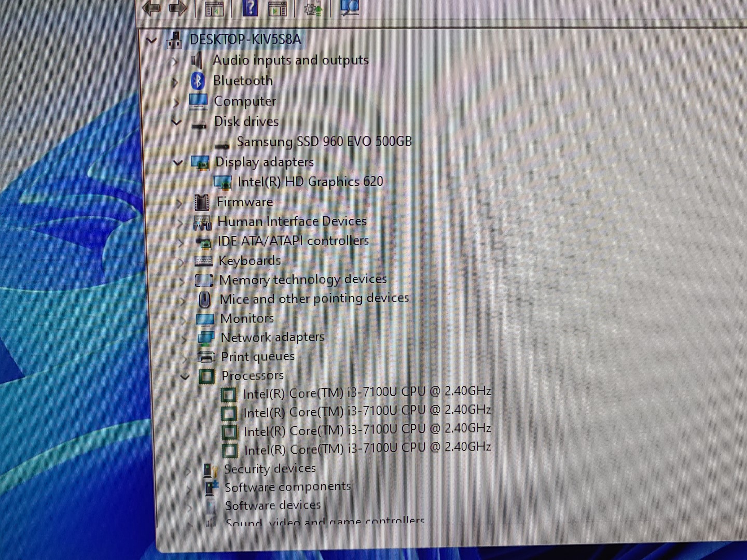Expand the Software components node
Screen dimensions: 747x560
point(189,489)
